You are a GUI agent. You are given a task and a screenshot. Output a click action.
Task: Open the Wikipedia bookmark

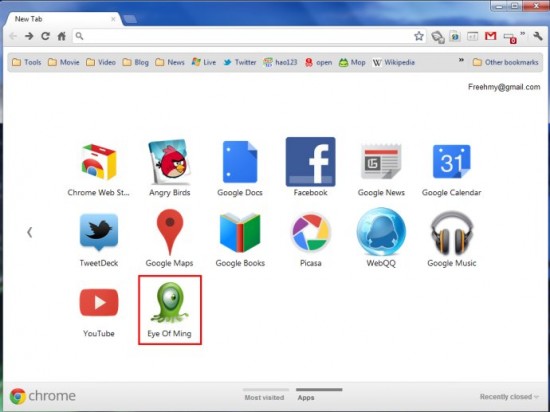(x=394, y=62)
